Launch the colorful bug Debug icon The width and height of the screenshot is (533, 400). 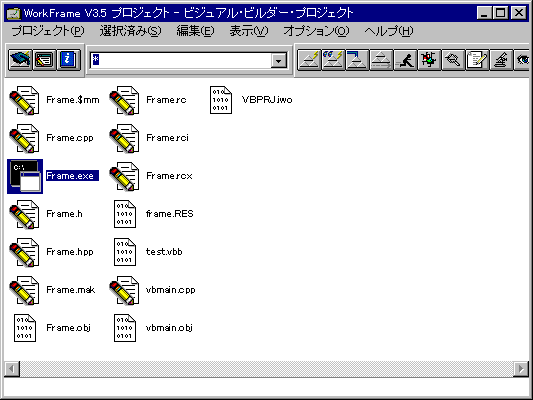click(429, 60)
